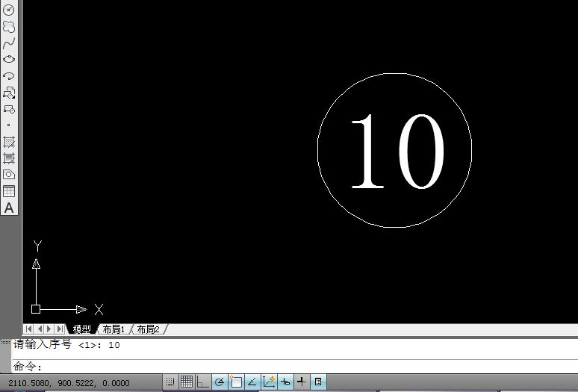Select the Multiline Text tool
The height and width of the screenshot is (392, 578).
pos(9,208)
